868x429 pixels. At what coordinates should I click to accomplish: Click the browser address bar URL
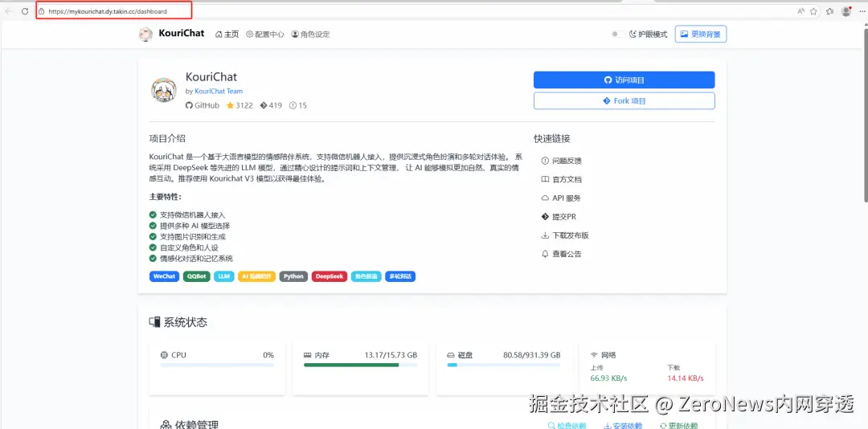[108, 11]
